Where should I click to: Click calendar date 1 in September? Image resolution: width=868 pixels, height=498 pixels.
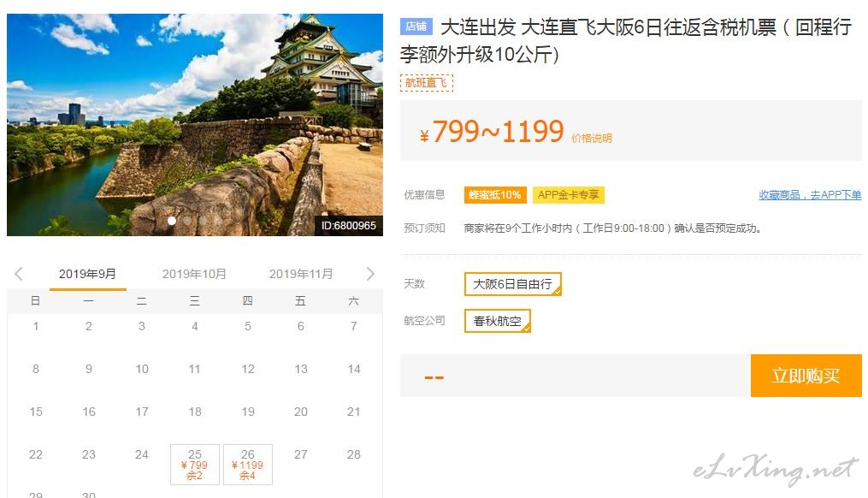coord(36,326)
